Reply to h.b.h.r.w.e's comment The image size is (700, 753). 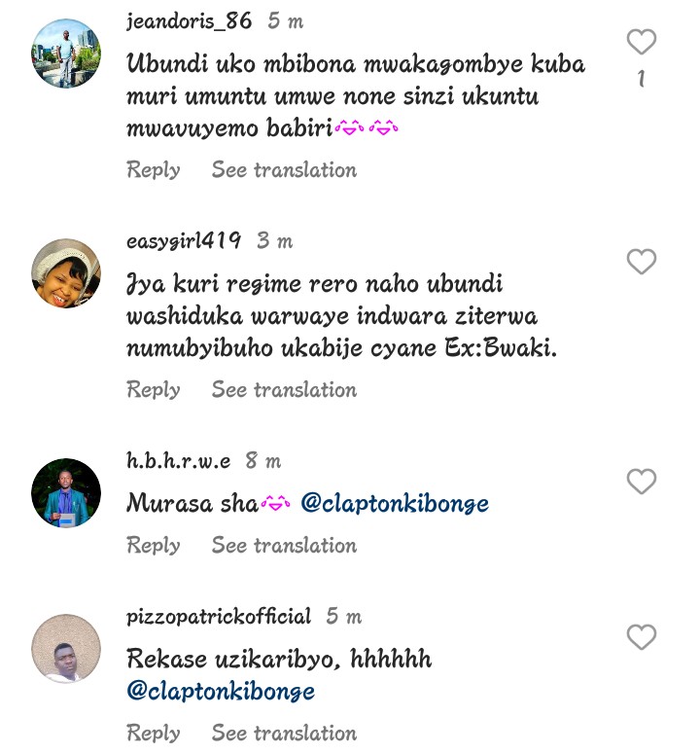coord(154,546)
